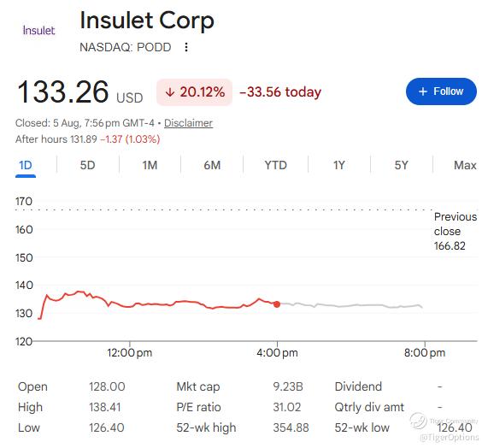This screenshot has width=488, height=448.
Task: Click the Insulet company logo
Action: coord(39,31)
